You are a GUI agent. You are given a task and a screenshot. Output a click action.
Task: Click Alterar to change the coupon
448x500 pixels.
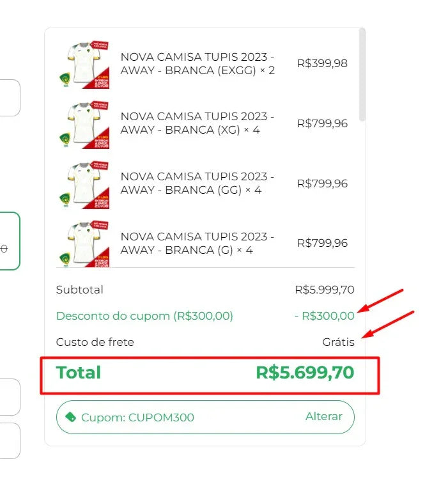coord(323,417)
